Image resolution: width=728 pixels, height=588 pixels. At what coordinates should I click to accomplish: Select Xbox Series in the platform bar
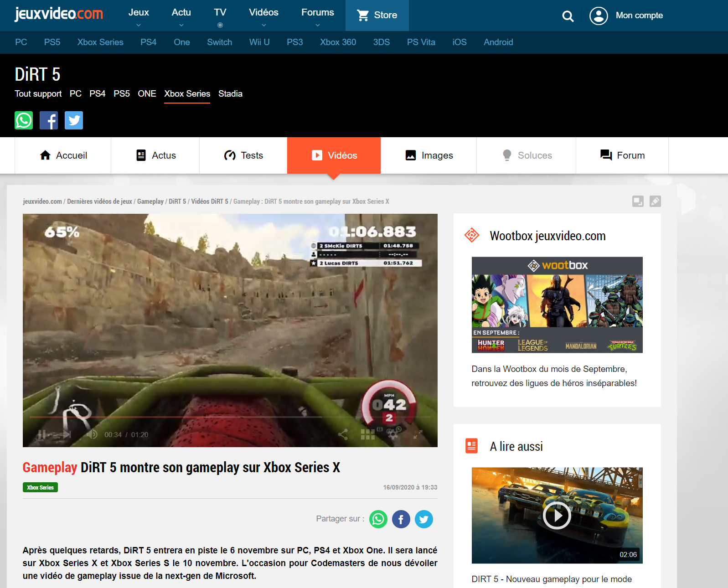point(100,42)
